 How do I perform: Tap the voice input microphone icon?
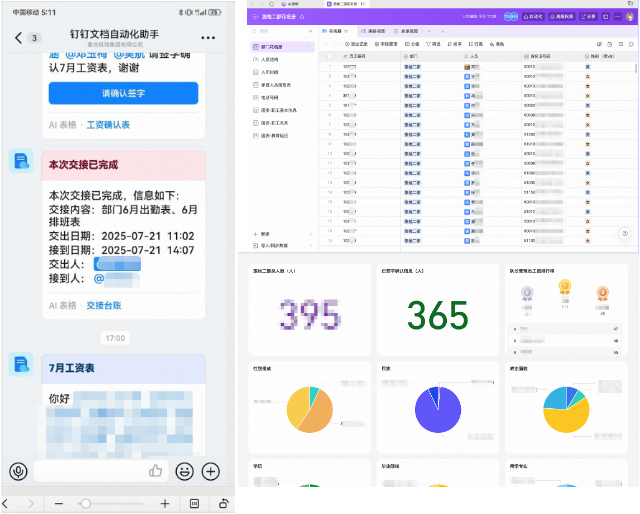(x=18, y=470)
